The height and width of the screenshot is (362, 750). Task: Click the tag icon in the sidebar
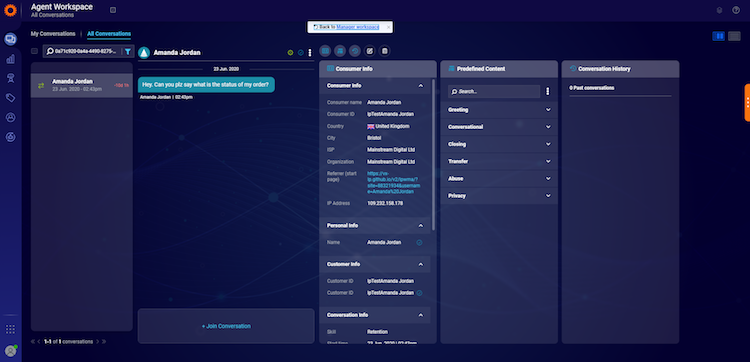point(10,98)
